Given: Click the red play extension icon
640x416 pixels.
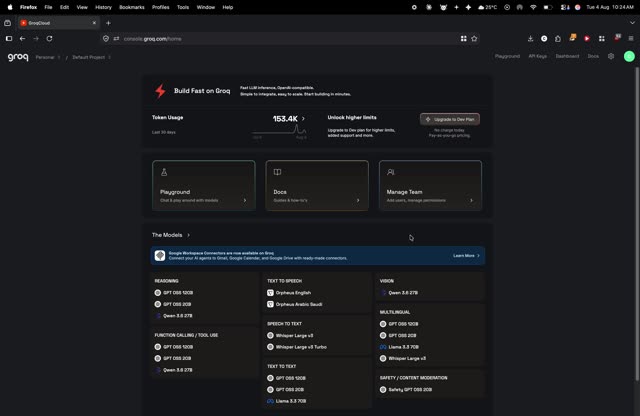Looking at the screenshot, I should (x=587, y=38).
